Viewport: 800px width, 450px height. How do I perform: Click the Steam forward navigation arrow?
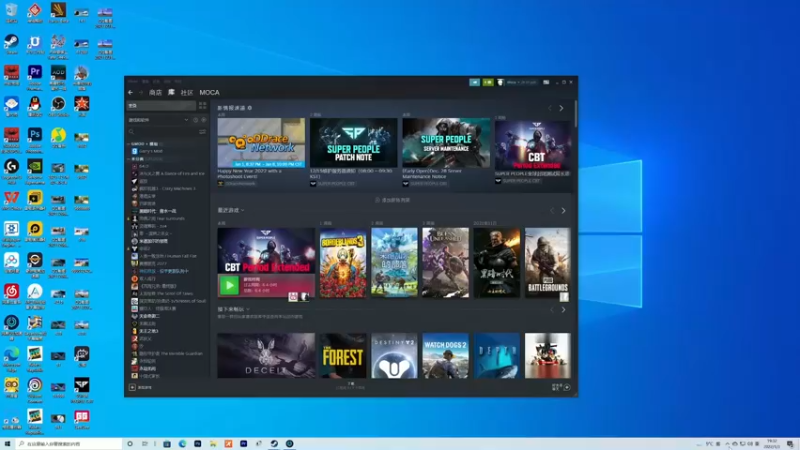tap(141, 92)
